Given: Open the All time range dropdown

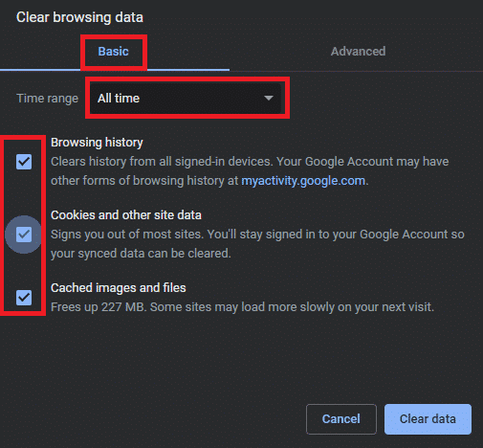Looking at the screenshot, I should click(186, 98).
